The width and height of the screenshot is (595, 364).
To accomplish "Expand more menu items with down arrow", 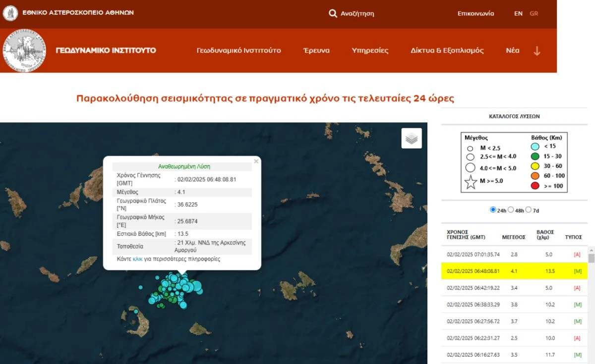I will point(536,51).
